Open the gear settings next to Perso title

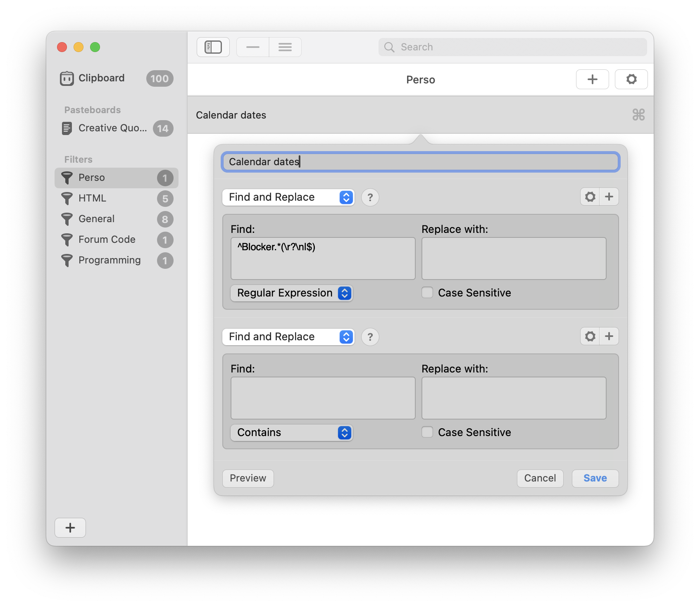tap(631, 79)
